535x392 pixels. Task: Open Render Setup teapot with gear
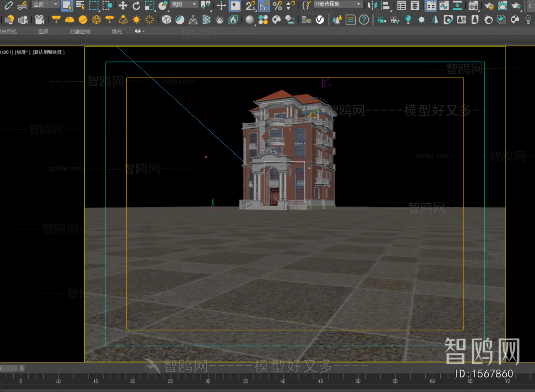click(x=489, y=5)
